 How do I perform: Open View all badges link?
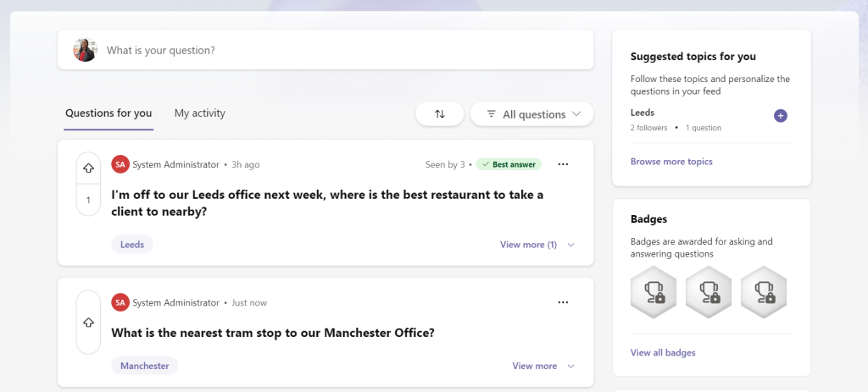663,353
